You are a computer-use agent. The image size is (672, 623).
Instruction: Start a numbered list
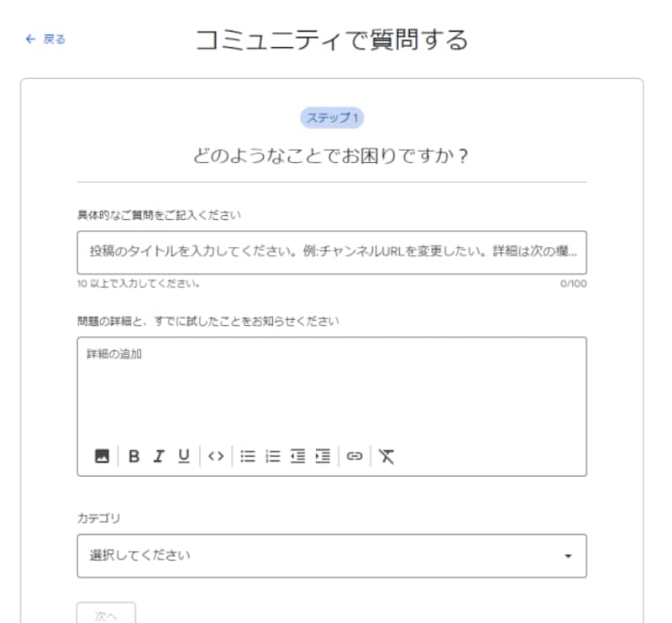[272, 456]
